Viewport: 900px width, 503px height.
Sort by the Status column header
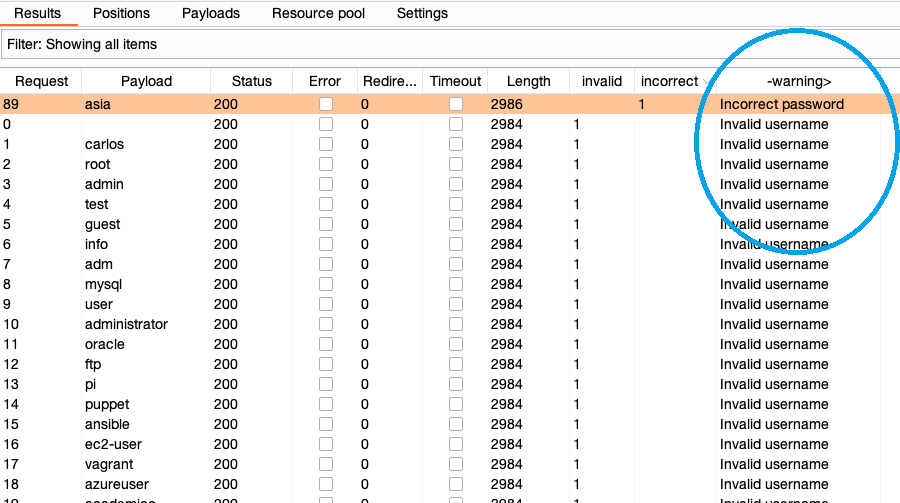pyautogui.click(x=251, y=81)
